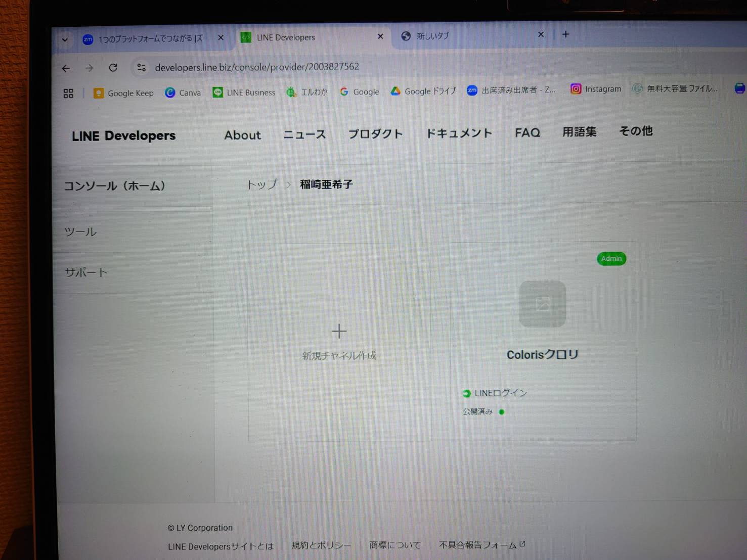This screenshot has height=560, width=747.
Task: Click the © LY Corporation footer text
Action: tap(200, 528)
